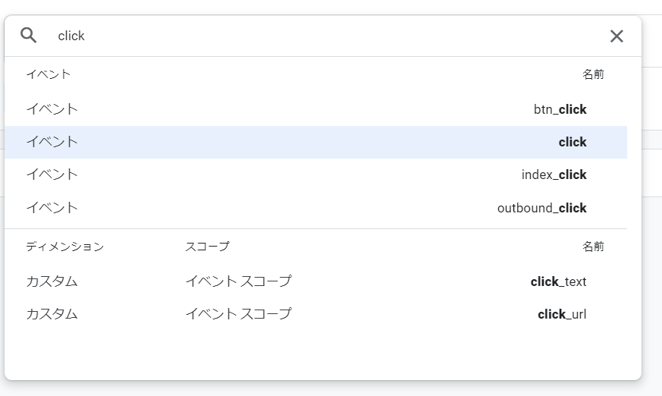Select the click_url custom dimension
The image size is (662, 396).
tap(316, 315)
